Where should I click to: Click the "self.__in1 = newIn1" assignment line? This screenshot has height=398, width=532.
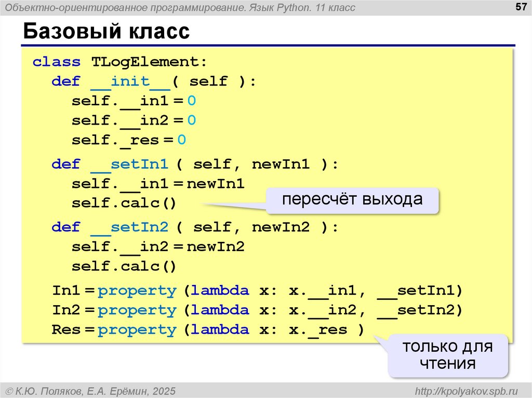[157, 184]
